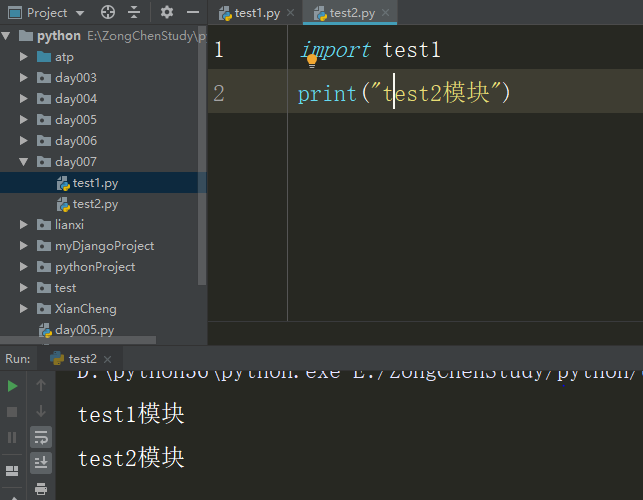Click the restore layout icon in Run panel
This screenshot has height=500, width=643.
tap(12, 469)
